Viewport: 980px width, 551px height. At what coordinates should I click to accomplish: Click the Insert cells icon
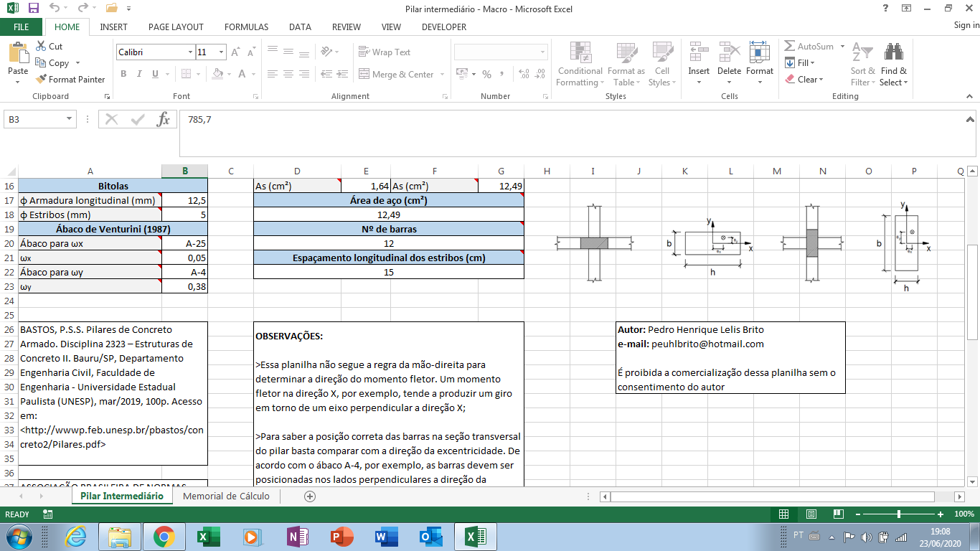(699, 52)
